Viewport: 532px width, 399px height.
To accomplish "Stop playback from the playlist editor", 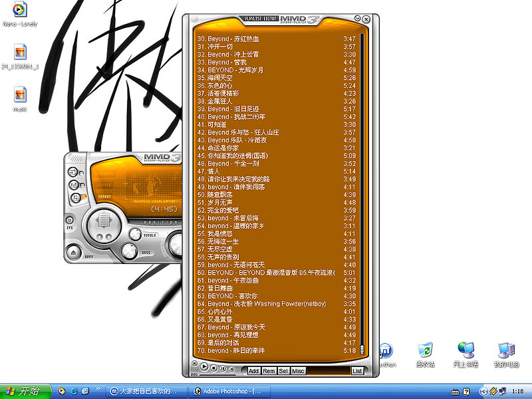I will (213, 368).
